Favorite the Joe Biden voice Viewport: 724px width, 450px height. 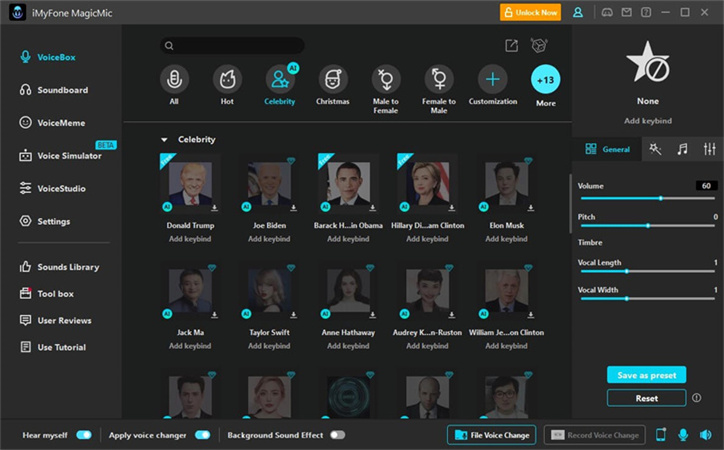coord(291,161)
